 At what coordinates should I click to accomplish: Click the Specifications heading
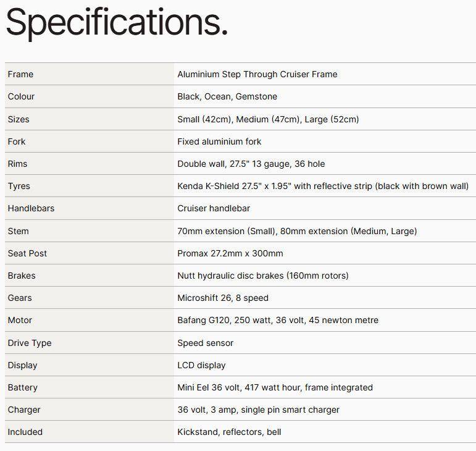coord(117,22)
